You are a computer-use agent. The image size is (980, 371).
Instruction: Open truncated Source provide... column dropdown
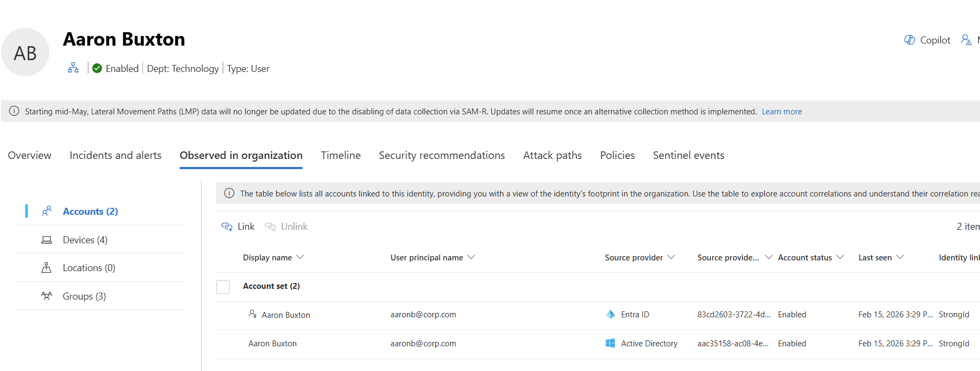[x=769, y=257]
